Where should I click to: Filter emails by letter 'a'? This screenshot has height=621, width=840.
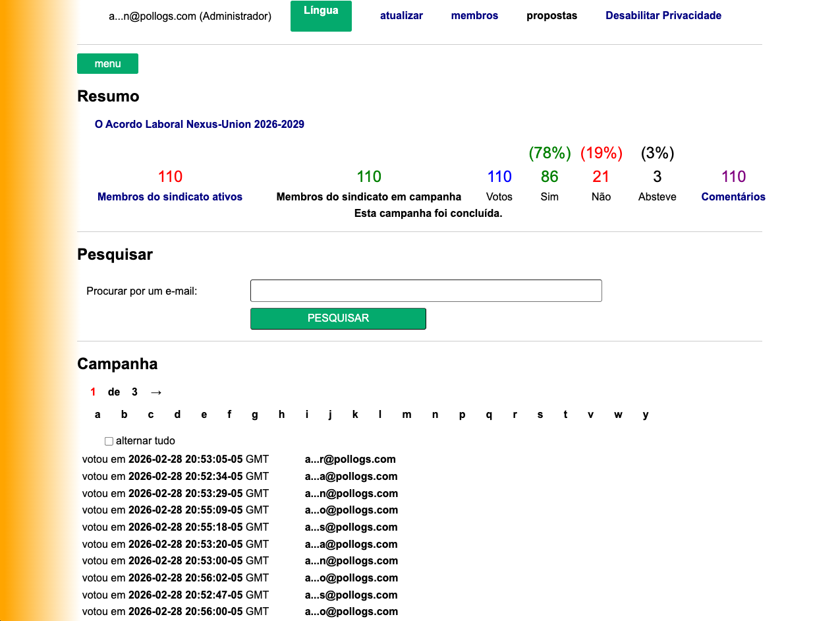[x=98, y=415]
